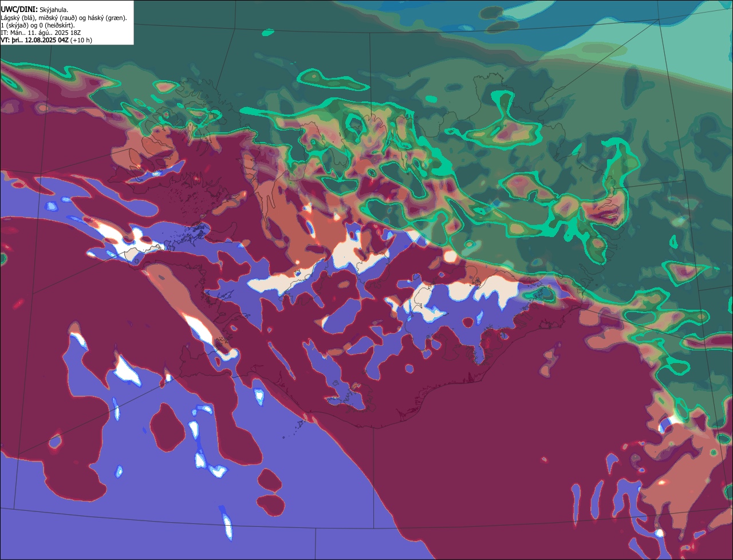Click the "UWC/DINI: Skýjahula." title line
The height and width of the screenshot is (560, 733).
(x=34, y=10)
